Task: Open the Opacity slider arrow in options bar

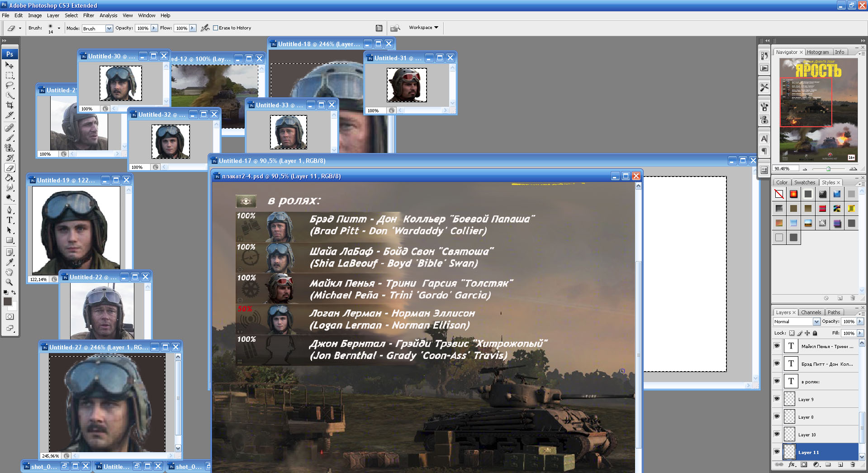Action: 154,28
